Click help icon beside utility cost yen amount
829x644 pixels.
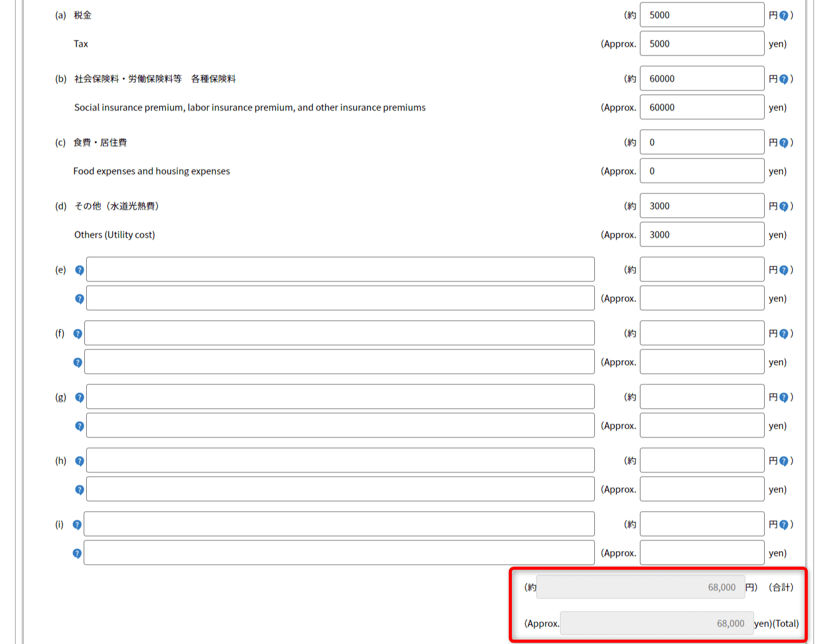(783, 207)
